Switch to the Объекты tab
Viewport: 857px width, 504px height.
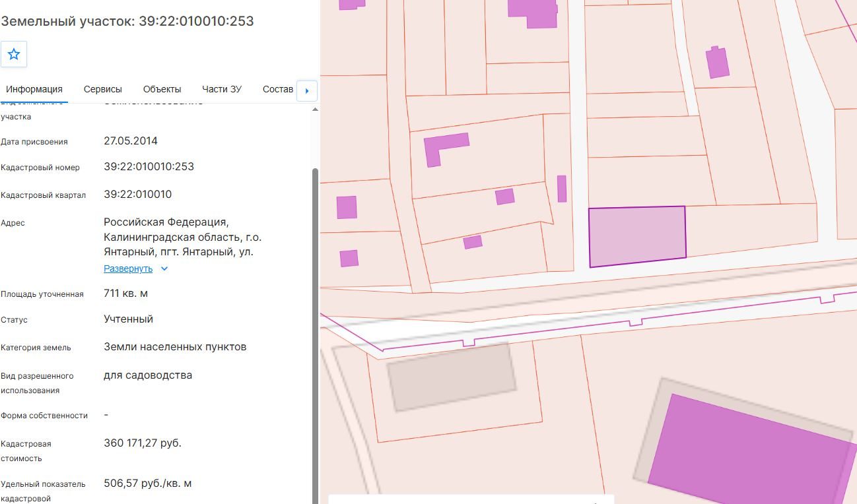click(162, 89)
